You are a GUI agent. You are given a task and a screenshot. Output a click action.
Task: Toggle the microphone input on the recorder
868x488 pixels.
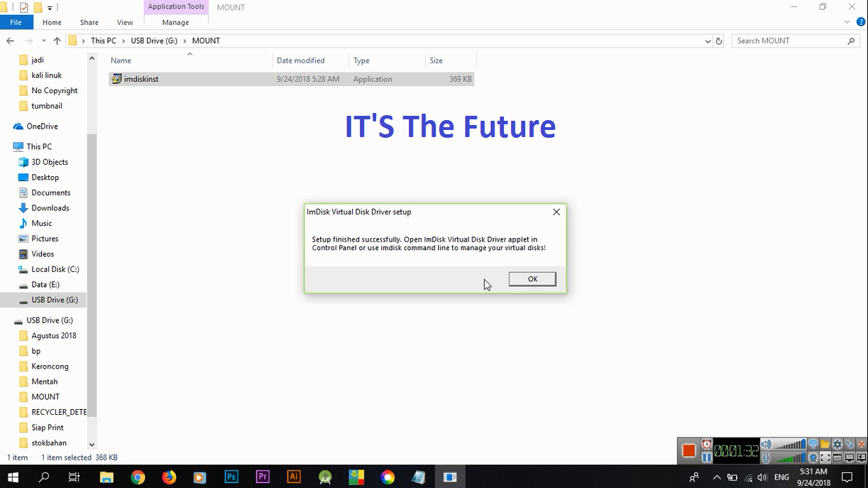click(767, 457)
